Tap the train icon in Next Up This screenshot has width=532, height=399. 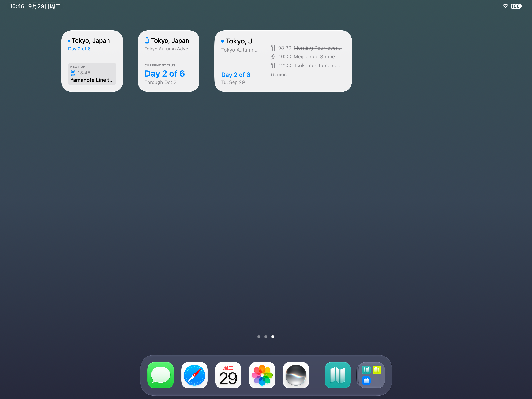[x=73, y=73]
